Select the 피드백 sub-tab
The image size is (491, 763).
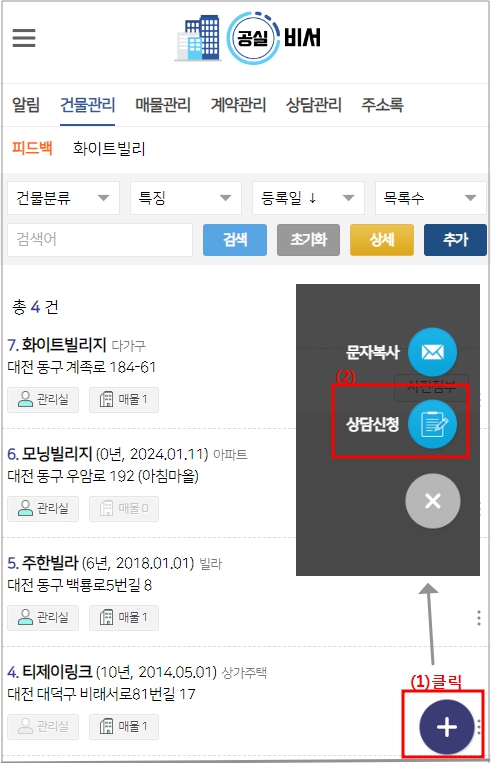32,147
